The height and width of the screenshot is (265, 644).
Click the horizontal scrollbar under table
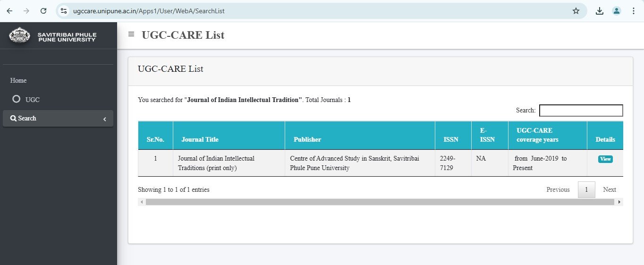[x=380, y=202]
